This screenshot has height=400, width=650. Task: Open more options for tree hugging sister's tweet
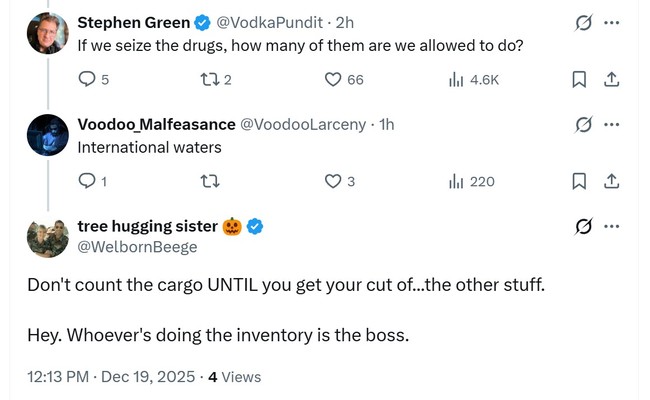click(612, 226)
